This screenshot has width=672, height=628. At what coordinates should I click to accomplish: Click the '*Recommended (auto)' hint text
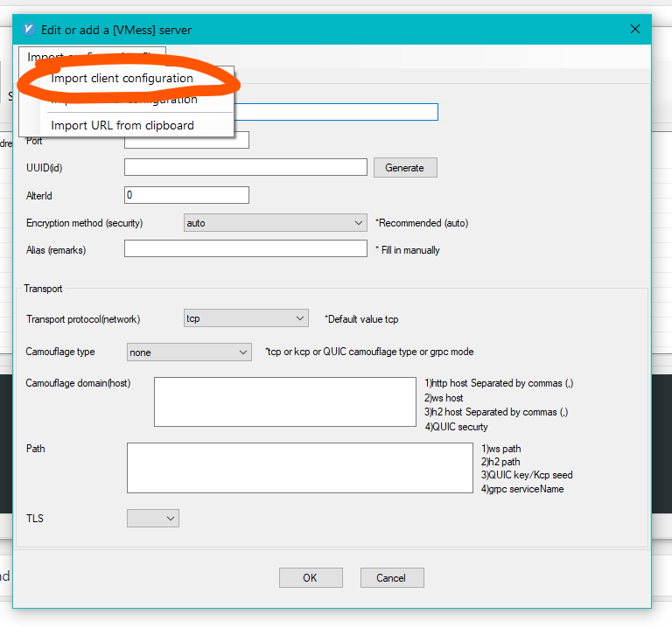coord(422,223)
